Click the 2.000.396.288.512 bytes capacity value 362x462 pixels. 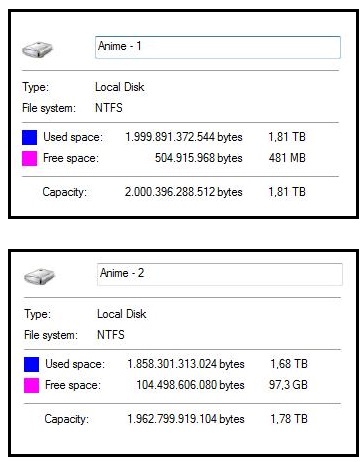(x=184, y=192)
